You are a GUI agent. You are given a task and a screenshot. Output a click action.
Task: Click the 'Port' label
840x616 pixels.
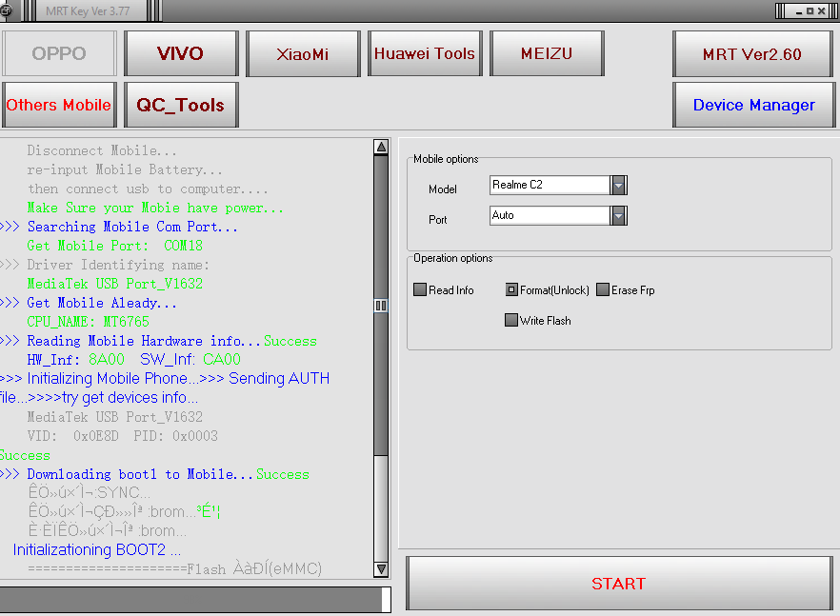click(x=438, y=220)
